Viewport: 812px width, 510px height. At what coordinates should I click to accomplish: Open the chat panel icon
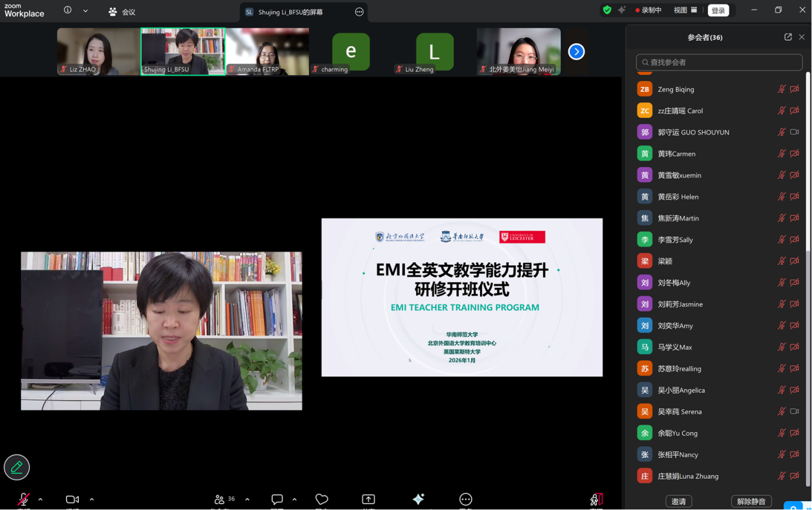(277, 500)
